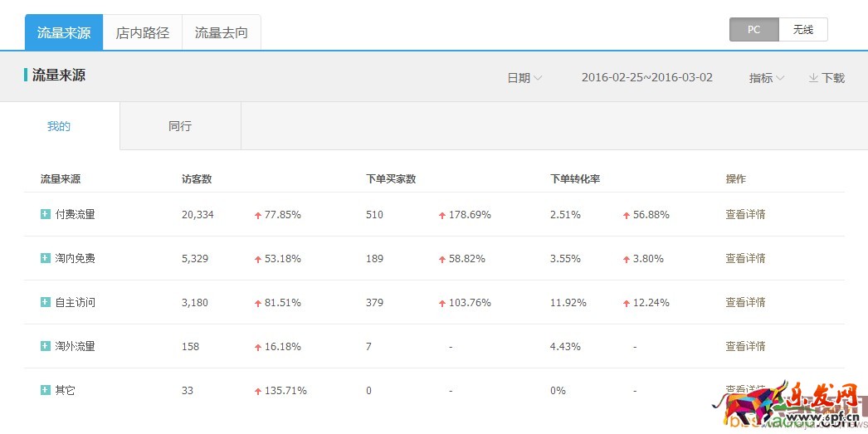Switch to PC view toggle
Image resolution: width=868 pixels, height=434 pixels.
click(753, 30)
